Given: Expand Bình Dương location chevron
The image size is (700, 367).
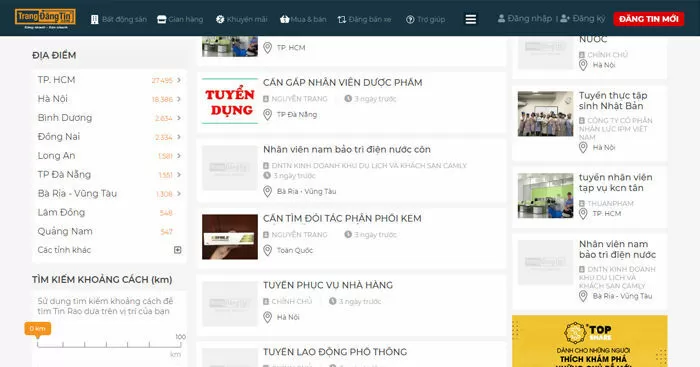Looking at the screenshot, I should click(x=179, y=118).
